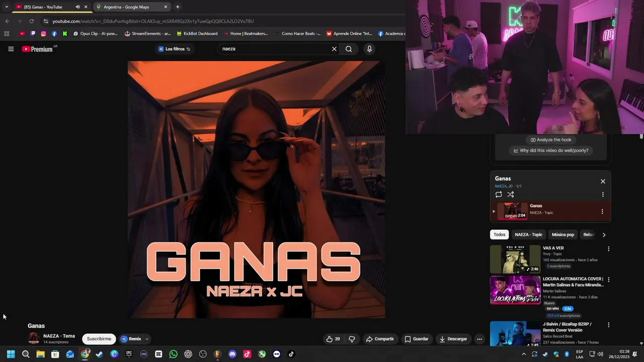The width and height of the screenshot is (644, 362).
Task: Open Home | Beatmakers bookmark
Action: click(x=245, y=34)
